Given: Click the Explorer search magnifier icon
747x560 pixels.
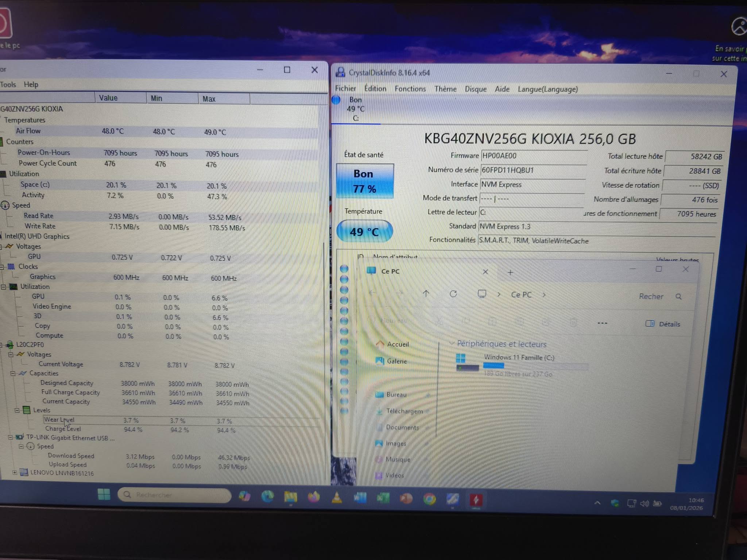Looking at the screenshot, I should [678, 296].
